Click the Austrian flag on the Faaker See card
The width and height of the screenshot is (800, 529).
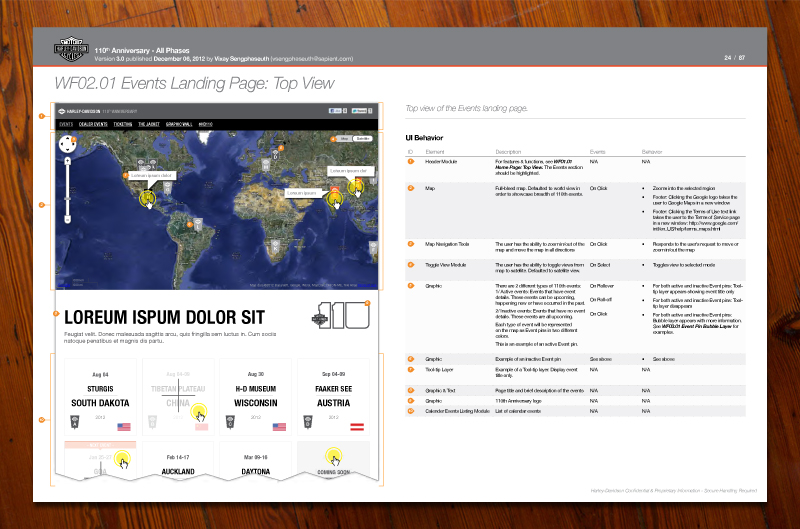pyautogui.click(x=357, y=426)
